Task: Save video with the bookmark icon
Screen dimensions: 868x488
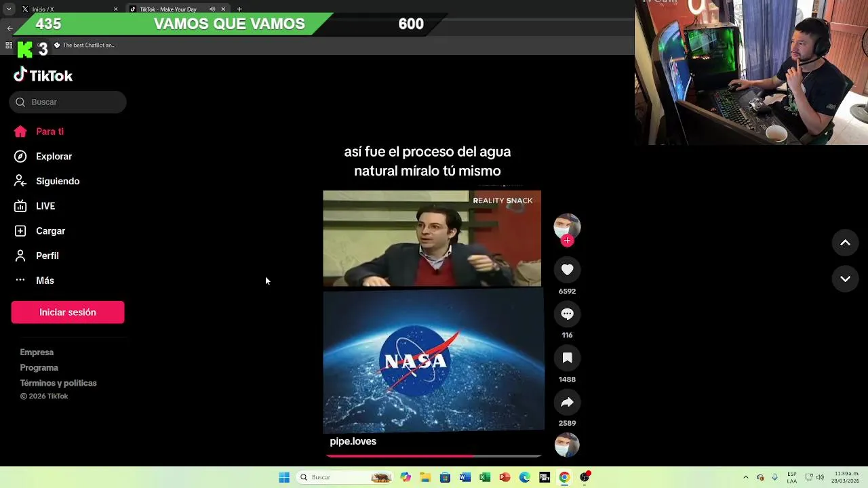Action: click(x=568, y=358)
